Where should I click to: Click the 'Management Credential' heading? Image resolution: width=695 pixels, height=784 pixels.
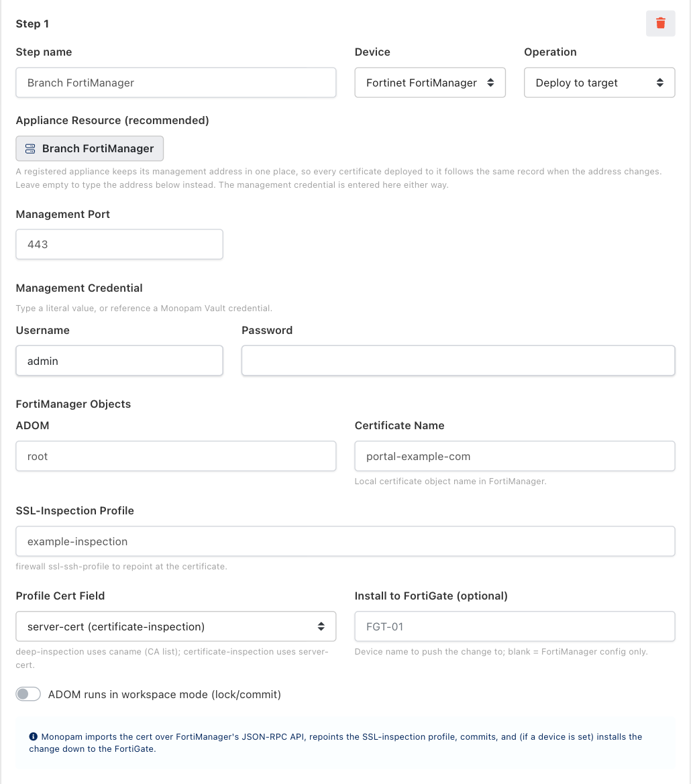79,288
